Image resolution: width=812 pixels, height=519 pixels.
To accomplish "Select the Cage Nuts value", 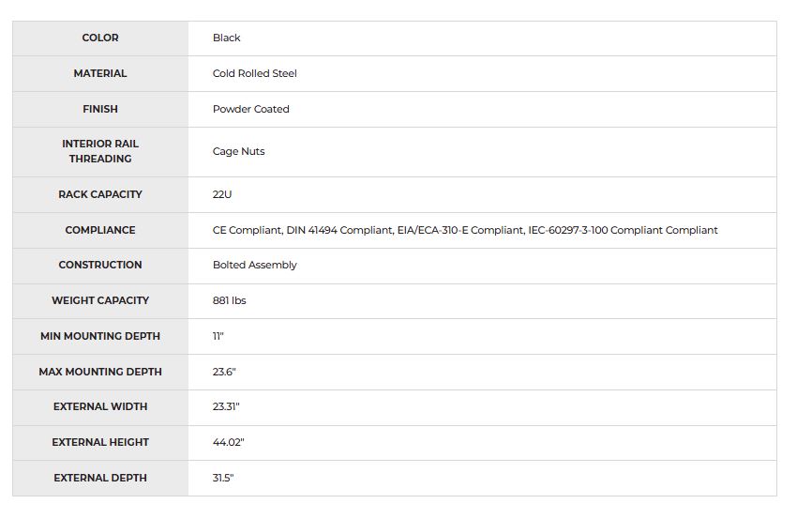I will coord(239,151).
